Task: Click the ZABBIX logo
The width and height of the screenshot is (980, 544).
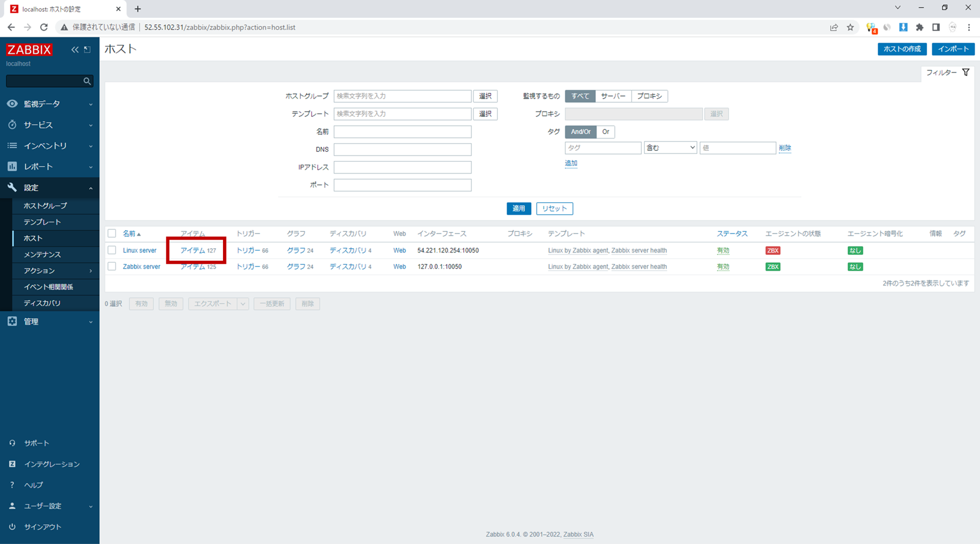Action: (29, 49)
